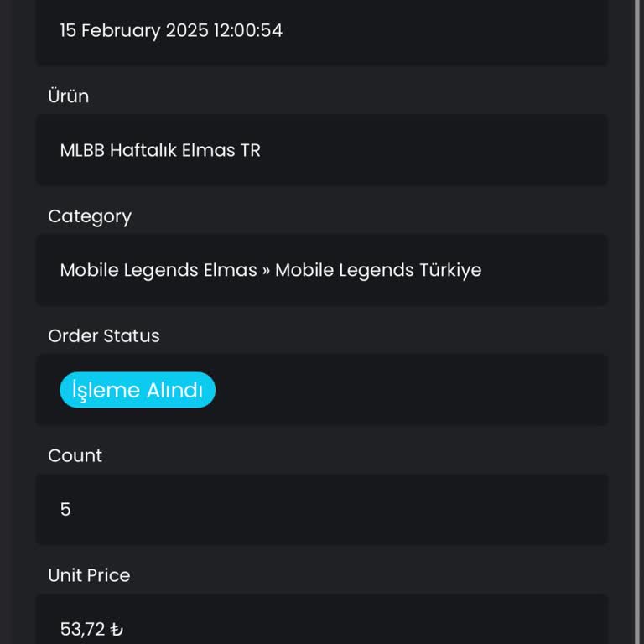The image size is (644, 644).
Task: Select the MLBB Haftalık Elmas TR product field
Action: [x=322, y=150]
